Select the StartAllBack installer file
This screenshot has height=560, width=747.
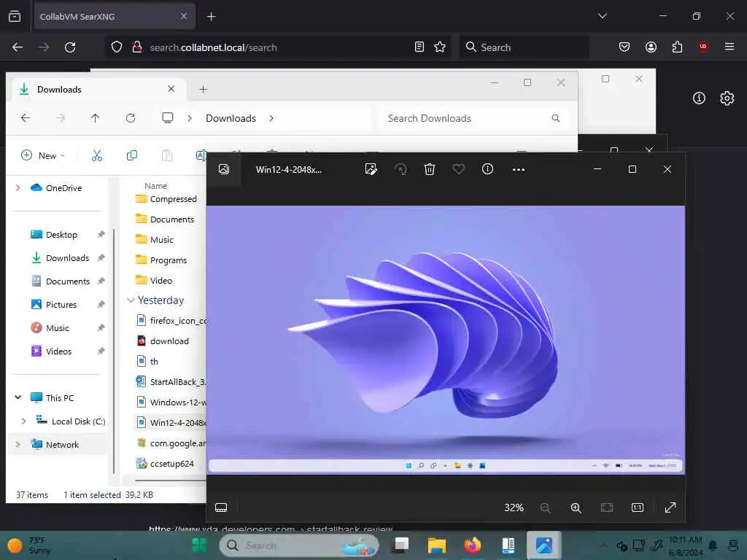171,382
